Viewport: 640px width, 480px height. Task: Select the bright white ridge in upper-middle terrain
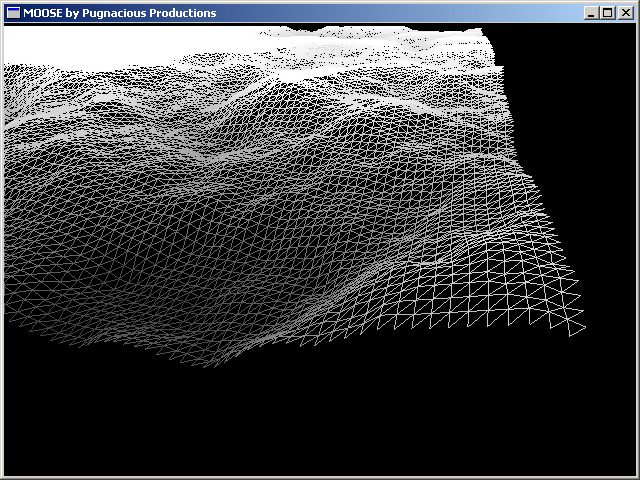click(x=300, y=75)
